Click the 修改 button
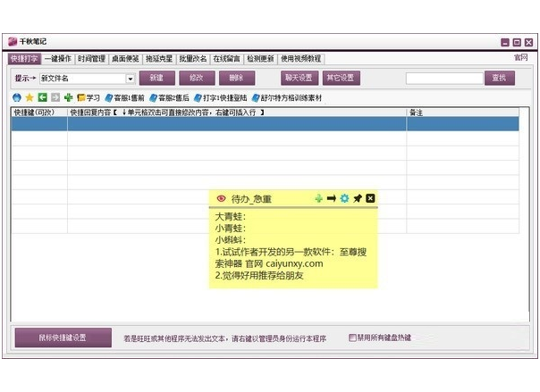This screenshot has height=392, width=540. click(197, 78)
